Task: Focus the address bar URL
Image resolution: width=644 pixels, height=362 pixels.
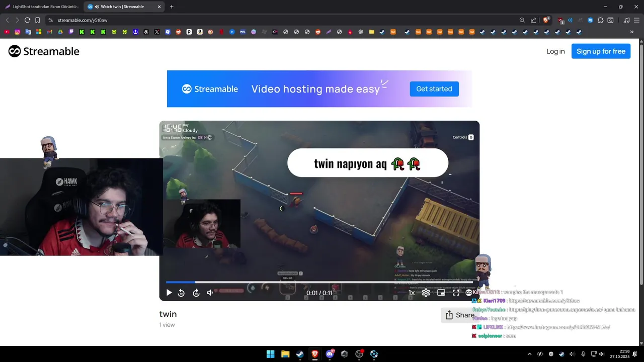Action: pos(83,20)
